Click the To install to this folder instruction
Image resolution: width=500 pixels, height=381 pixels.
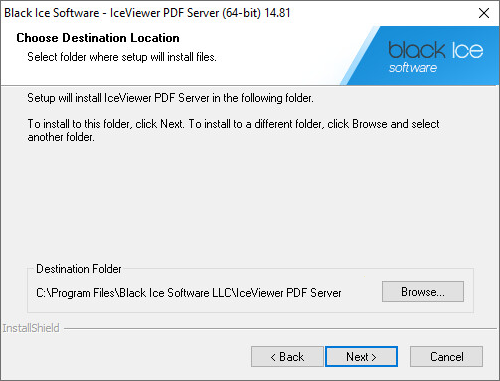(233, 124)
